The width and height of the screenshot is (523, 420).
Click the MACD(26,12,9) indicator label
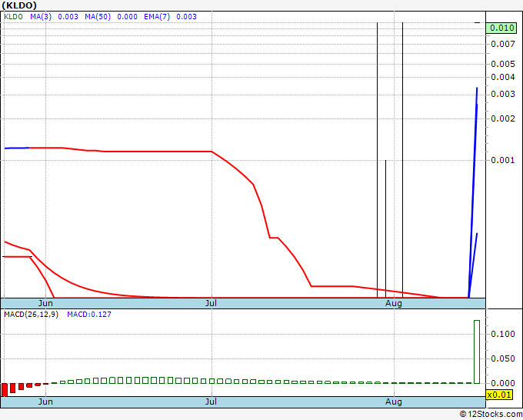(31, 315)
